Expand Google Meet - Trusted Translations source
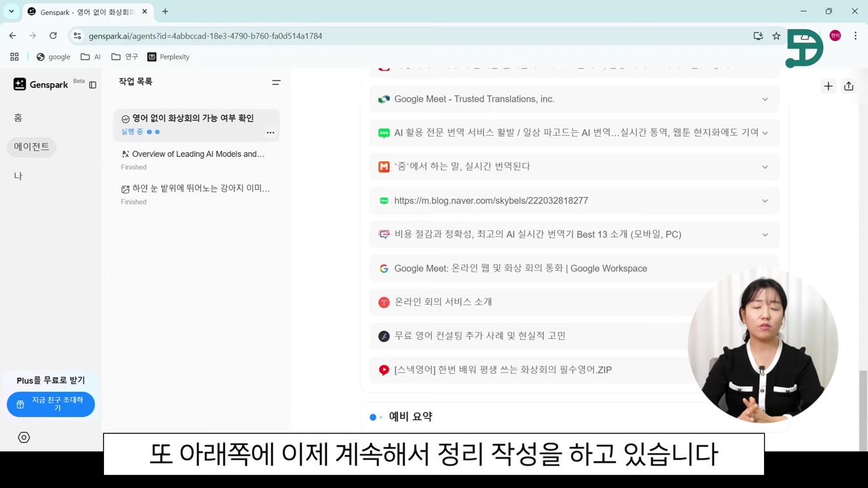Screen dimensions: 868x488 tap(765, 99)
